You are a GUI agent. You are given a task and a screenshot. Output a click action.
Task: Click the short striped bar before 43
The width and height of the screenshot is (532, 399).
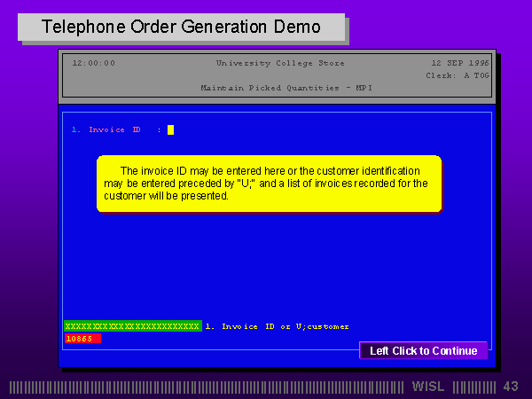474,387
